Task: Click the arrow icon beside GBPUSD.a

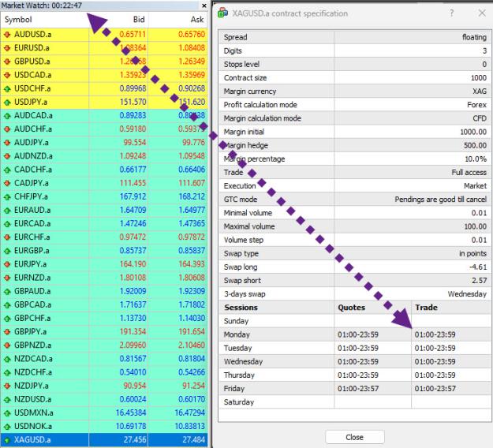Action: (x=7, y=62)
